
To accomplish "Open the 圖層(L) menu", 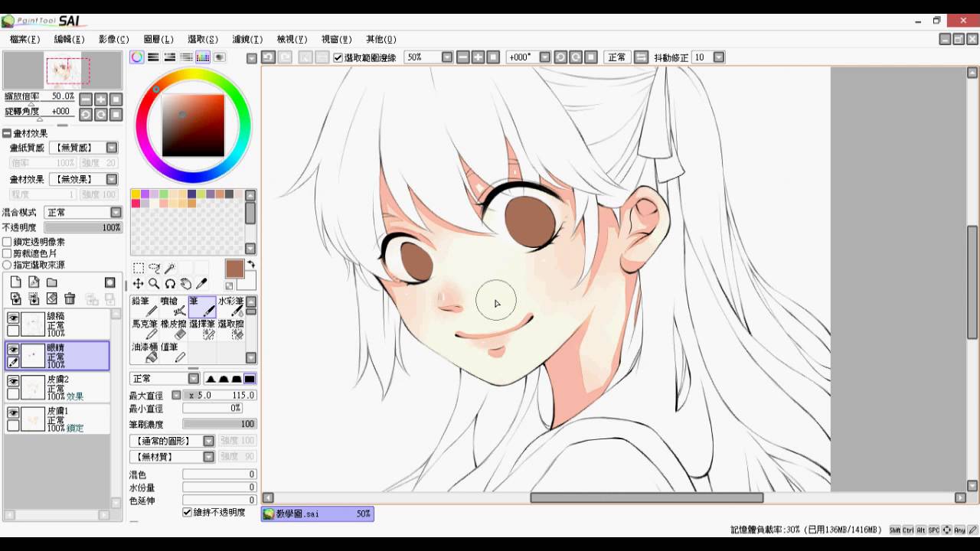I will 158,39.
